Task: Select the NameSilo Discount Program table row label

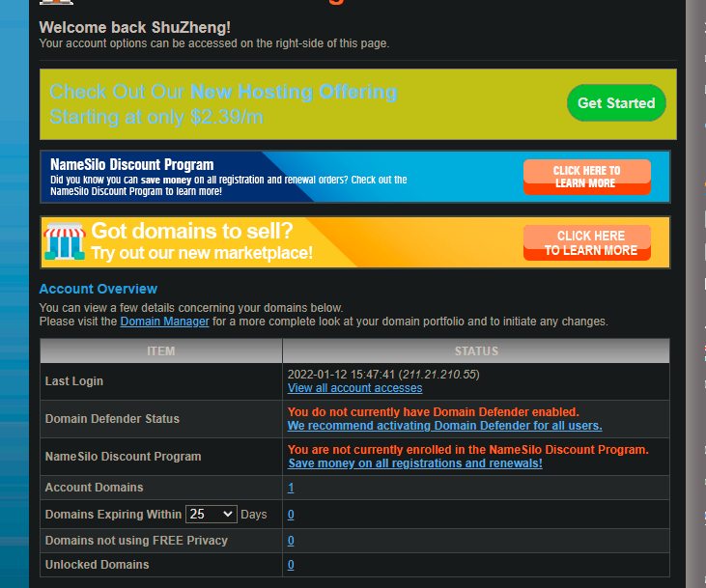Action: click(123, 457)
